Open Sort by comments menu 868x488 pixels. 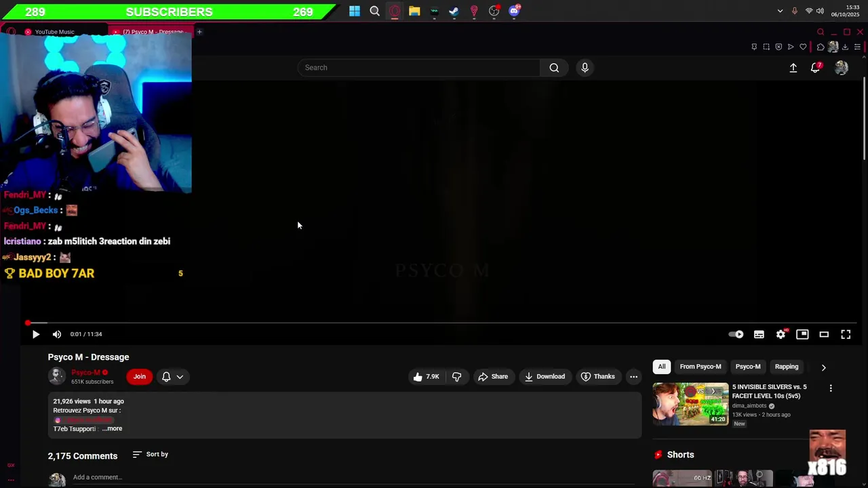click(150, 454)
